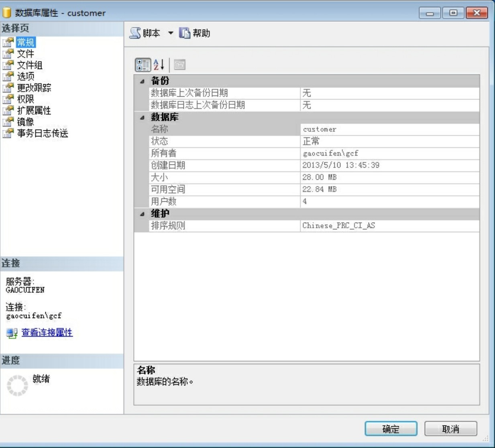Click the 更改跟踪 page icon
The image size is (495, 448).
pos(8,87)
